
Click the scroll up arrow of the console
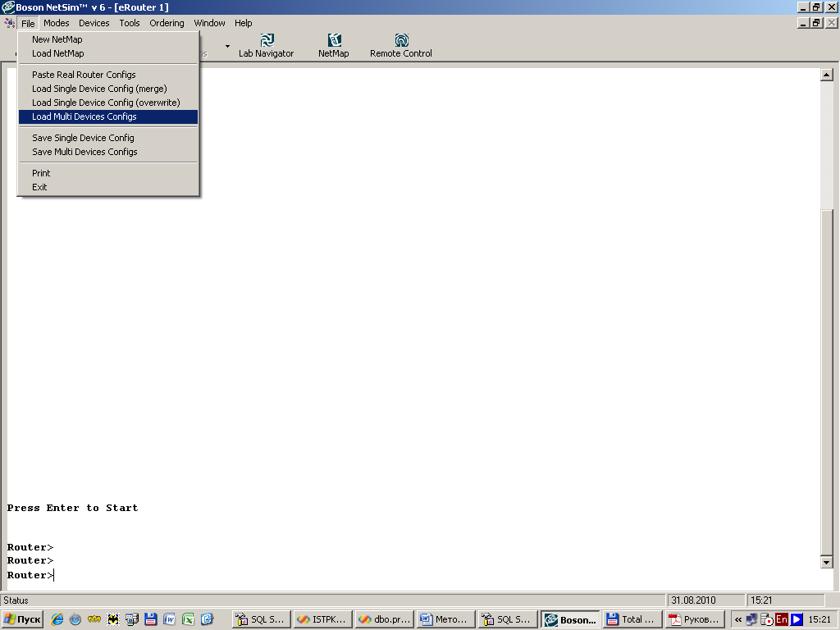(x=826, y=75)
